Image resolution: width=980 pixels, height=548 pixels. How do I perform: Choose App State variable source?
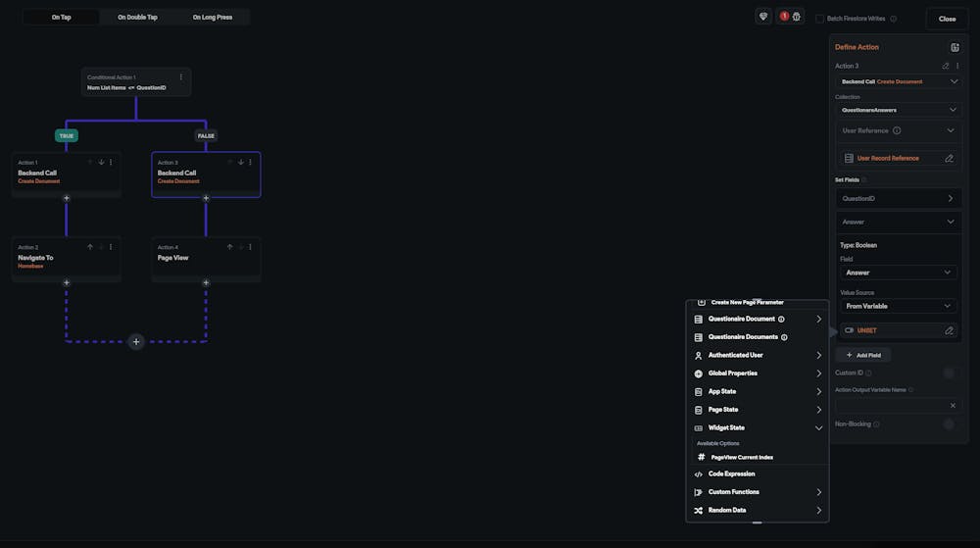tap(758, 392)
